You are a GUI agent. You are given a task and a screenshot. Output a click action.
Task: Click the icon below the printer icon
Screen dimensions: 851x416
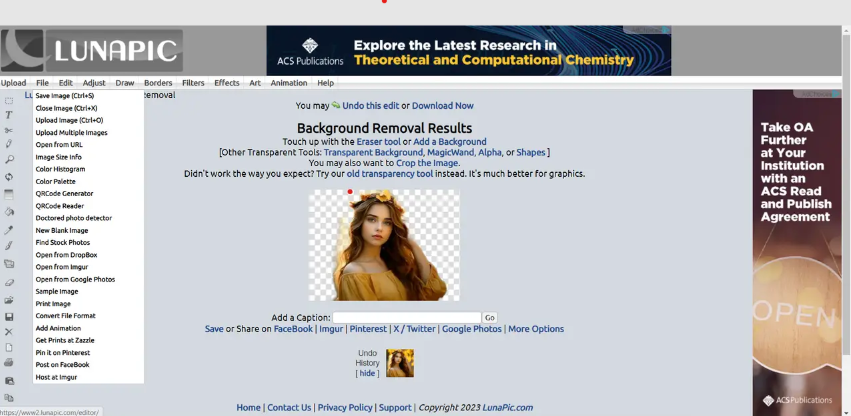click(x=9, y=381)
